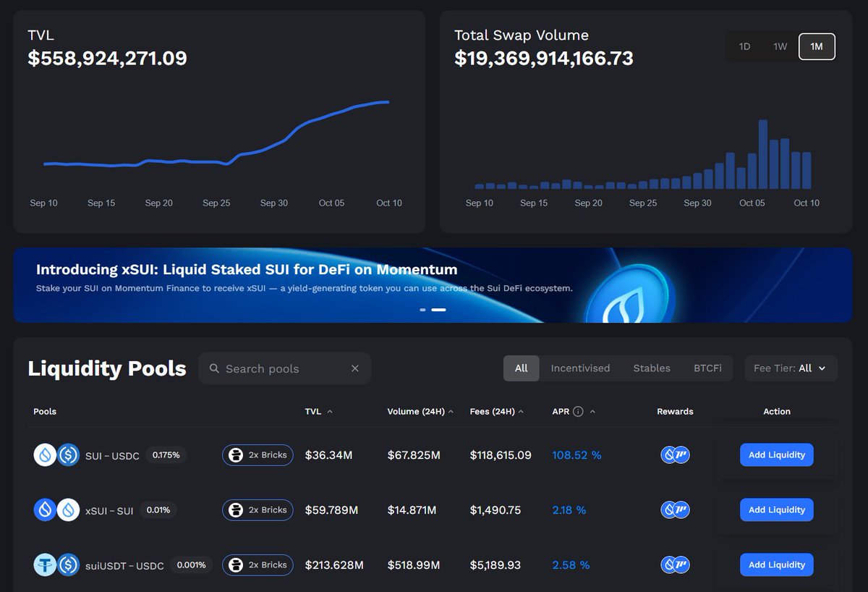
Task: Sort pools by Fees (24H) column
Action: [x=497, y=411]
